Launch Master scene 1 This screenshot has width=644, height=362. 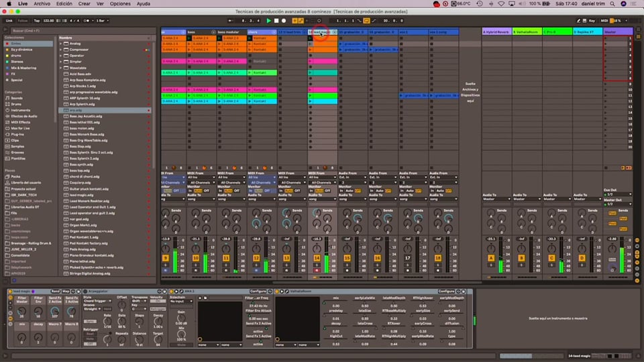point(605,38)
